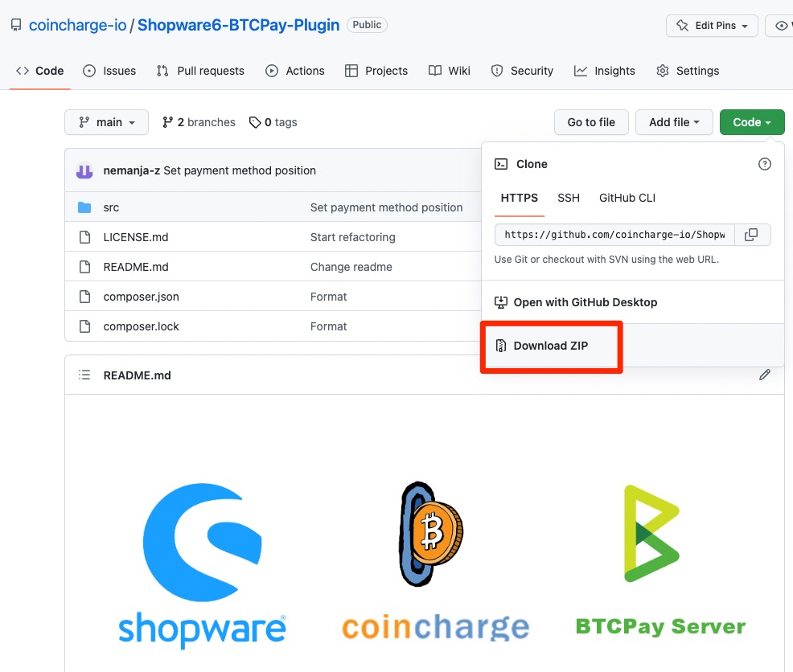The height and width of the screenshot is (672, 793).
Task: Click the nemanja-z avatar icon
Action: [x=84, y=170]
